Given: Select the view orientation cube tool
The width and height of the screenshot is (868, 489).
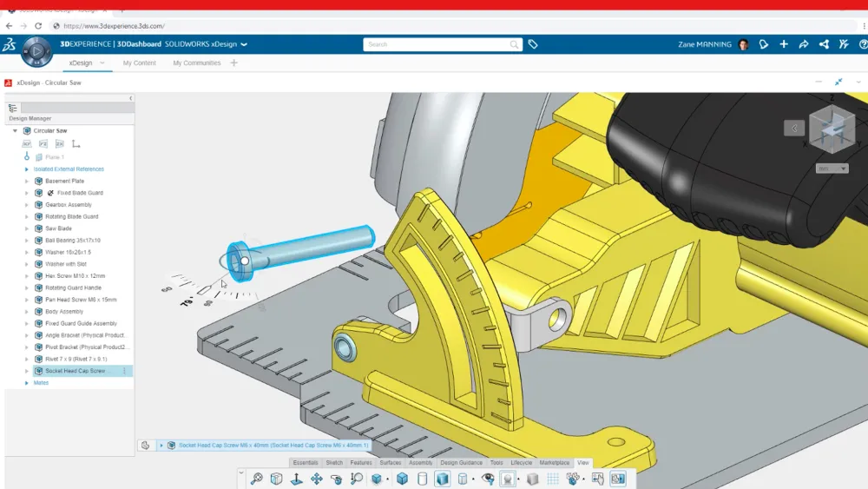Looking at the screenshot, I should [276, 479].
